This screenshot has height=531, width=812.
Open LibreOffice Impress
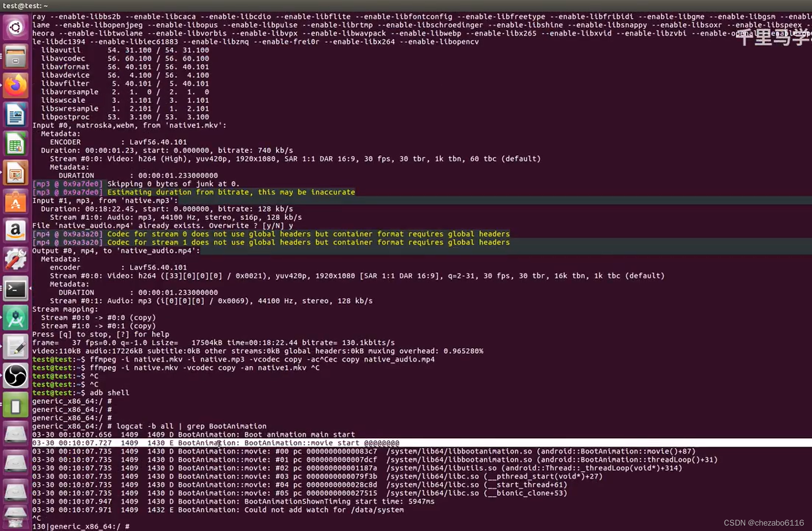[x=15, y=173]
